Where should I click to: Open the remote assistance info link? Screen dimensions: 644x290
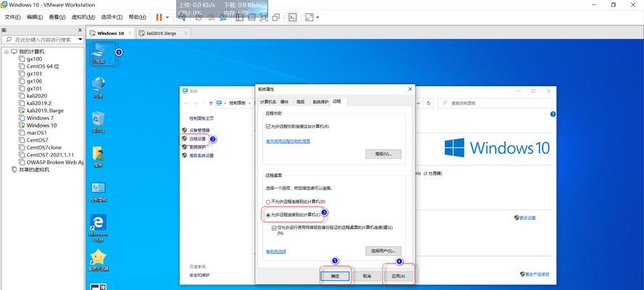(x=288, y=141)
